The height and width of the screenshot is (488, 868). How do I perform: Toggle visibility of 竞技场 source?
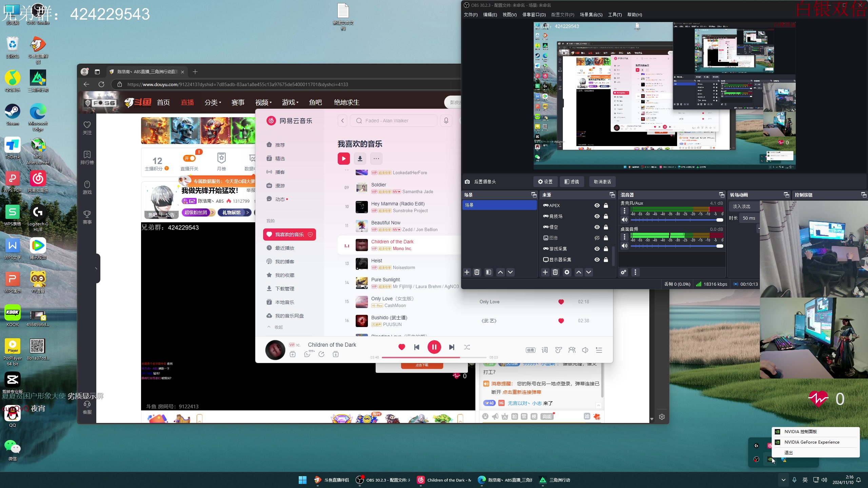click(x=597, y=216)
